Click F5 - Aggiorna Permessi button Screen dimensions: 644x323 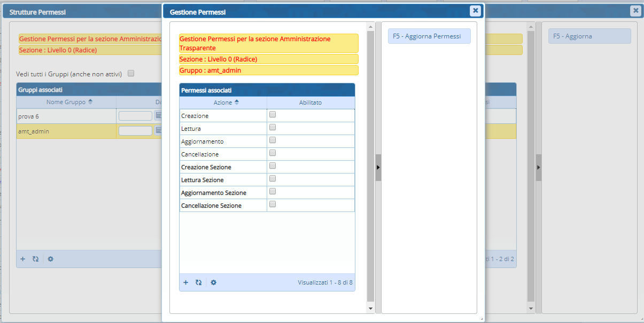point(429,36)
